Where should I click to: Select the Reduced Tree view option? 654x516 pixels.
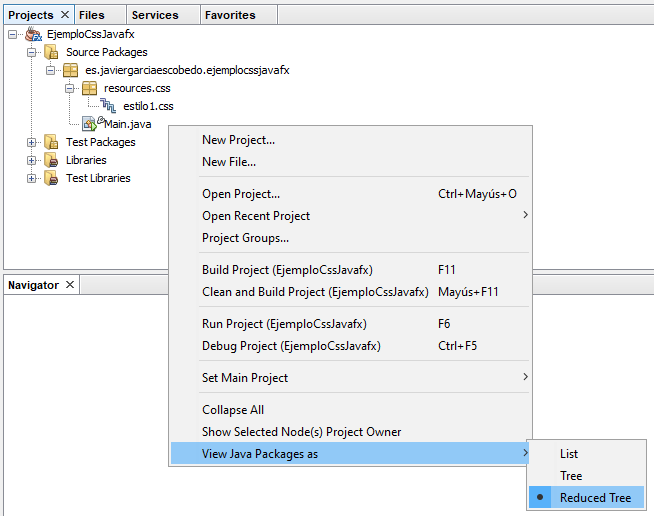coord(595,498)
